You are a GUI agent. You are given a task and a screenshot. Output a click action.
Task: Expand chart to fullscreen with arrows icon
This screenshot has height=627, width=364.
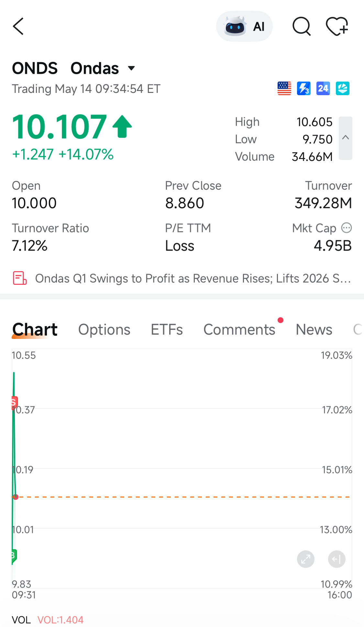(306, 559)
